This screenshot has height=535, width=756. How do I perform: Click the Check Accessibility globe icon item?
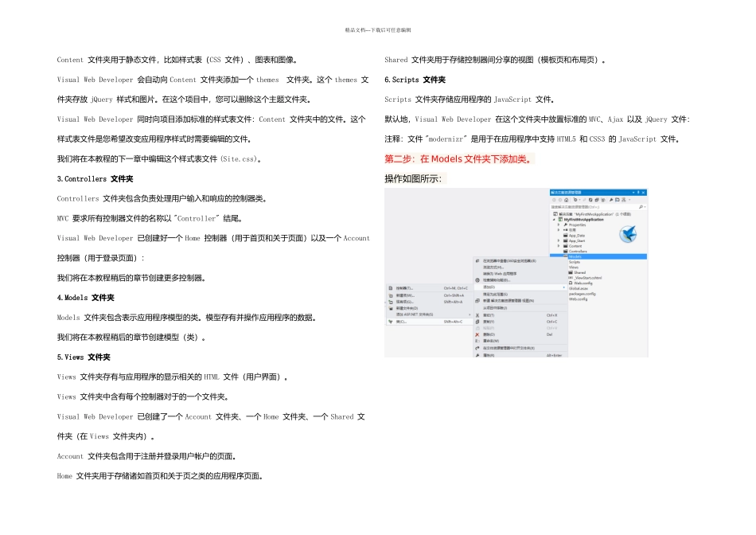[x=520, y=280]
